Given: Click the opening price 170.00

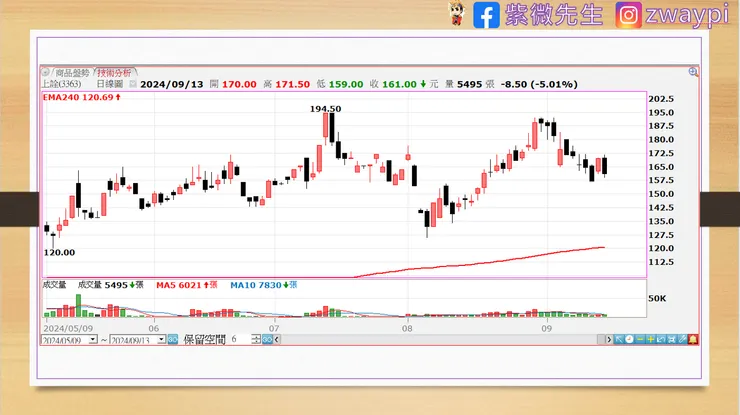Looking at the screenshot, I should point(239,84).
